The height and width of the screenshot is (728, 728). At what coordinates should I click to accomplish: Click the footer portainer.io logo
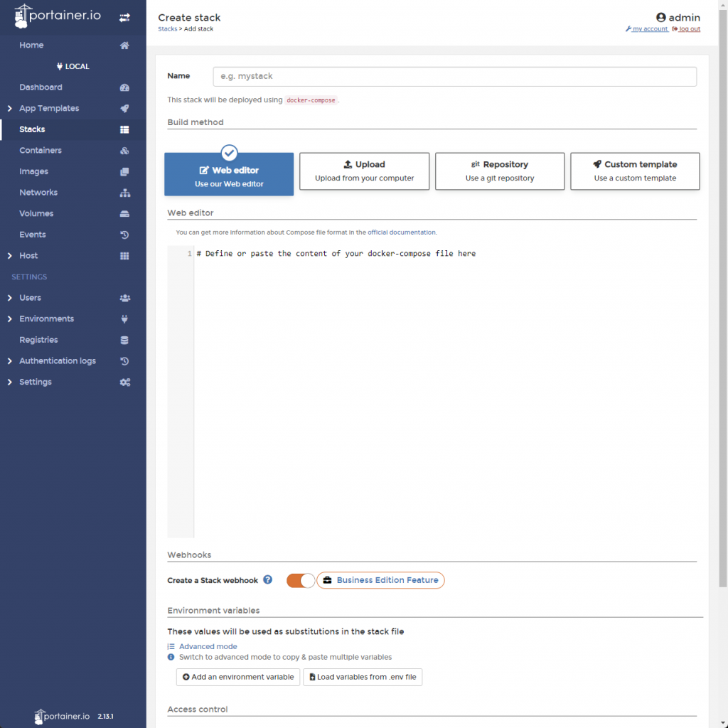[x=63, y=717]
